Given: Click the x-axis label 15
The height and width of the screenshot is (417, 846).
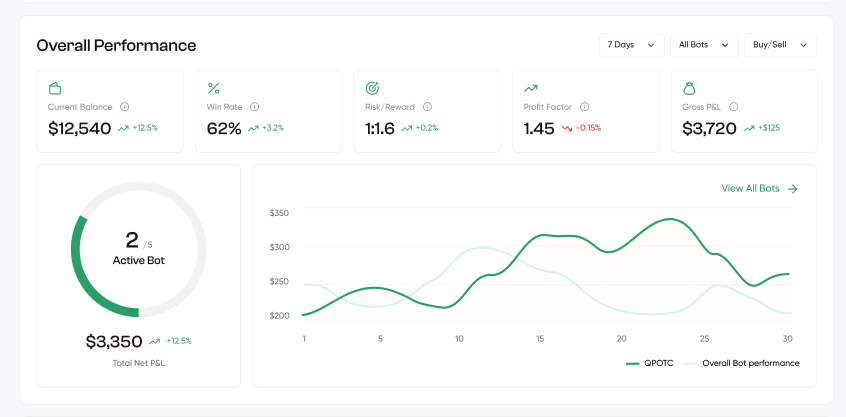Looking at the screenshot, I should 540,339.
